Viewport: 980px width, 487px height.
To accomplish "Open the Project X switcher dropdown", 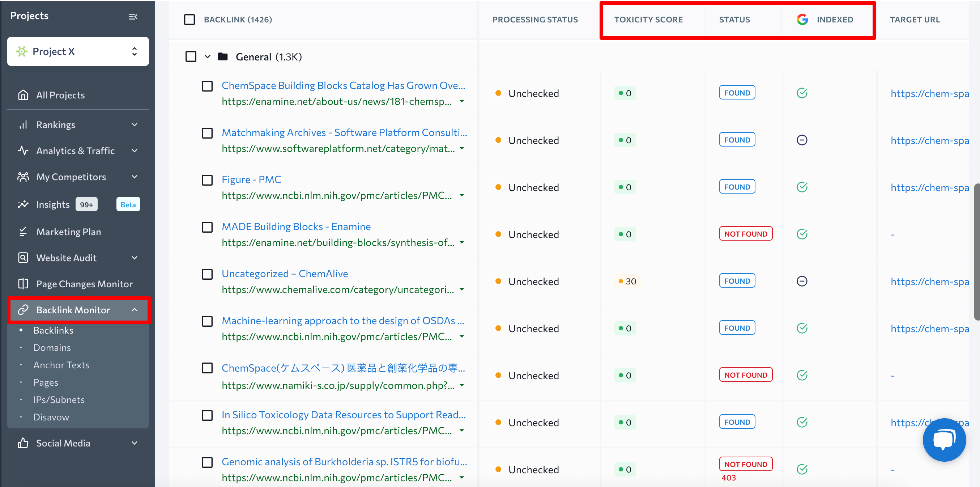I will click(x=134, y=51).
